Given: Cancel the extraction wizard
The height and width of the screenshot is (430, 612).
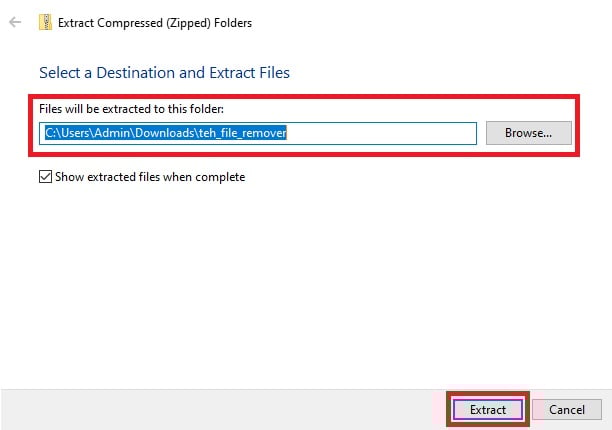Looking at the screenshot, I should [567, 409].
